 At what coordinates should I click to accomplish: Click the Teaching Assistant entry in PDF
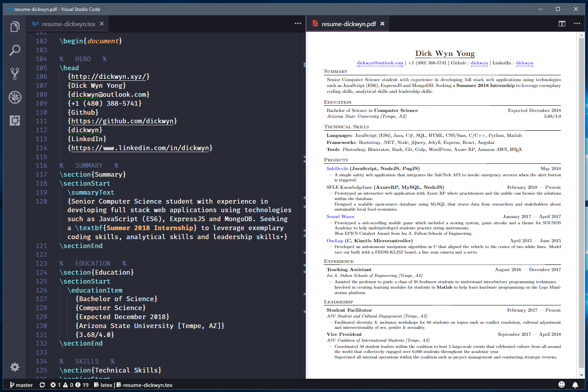(349, 270)
